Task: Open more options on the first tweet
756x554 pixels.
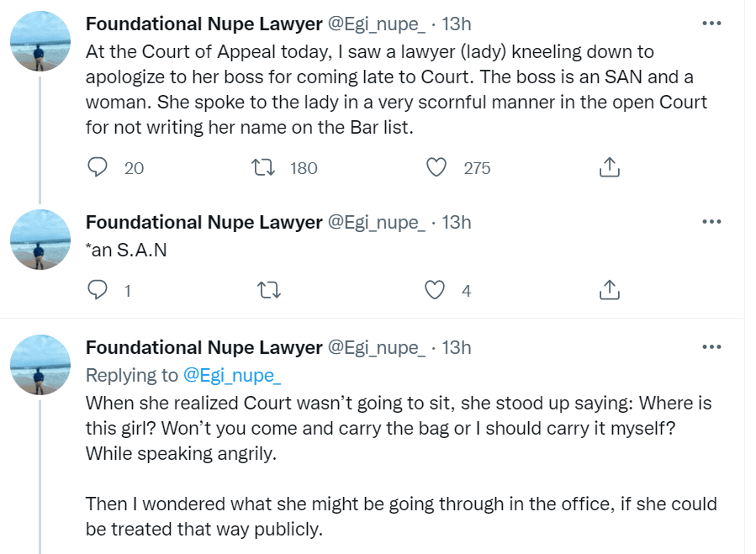Action: (711, 22)
